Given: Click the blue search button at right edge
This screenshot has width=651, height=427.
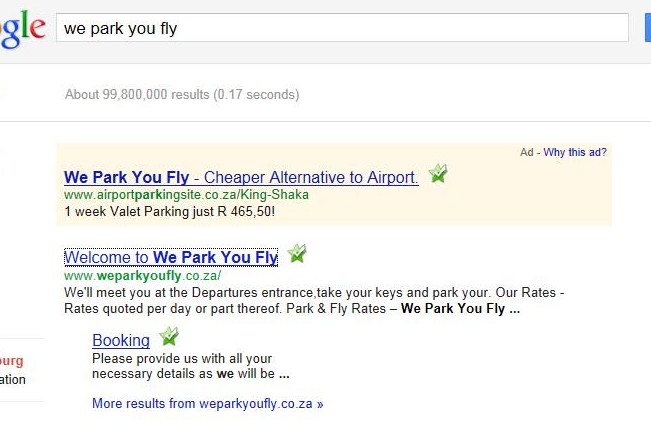Looking at the screenshot, I should (647, 28).
